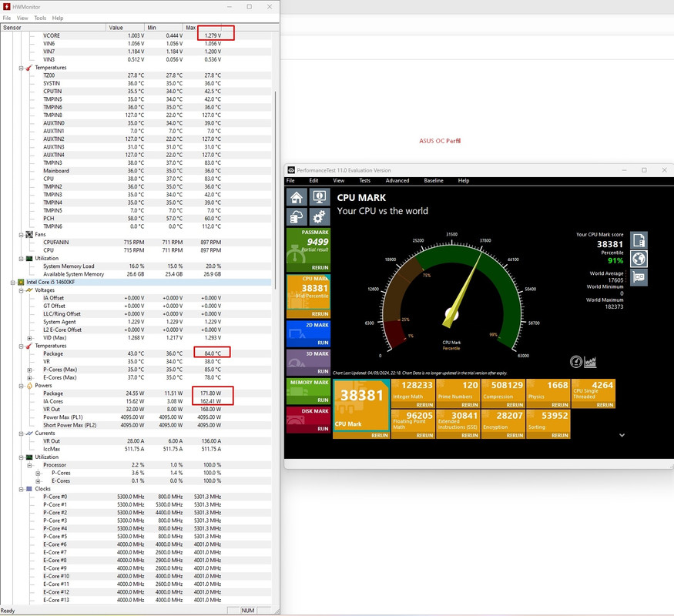
Task: Click the Powers section flame icon
Action: [x=29, y=386]
